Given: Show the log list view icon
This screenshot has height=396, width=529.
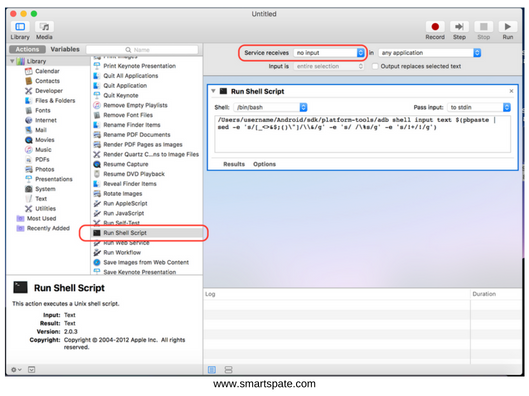Looking at the screenshot, I should (x=212, y=370).
